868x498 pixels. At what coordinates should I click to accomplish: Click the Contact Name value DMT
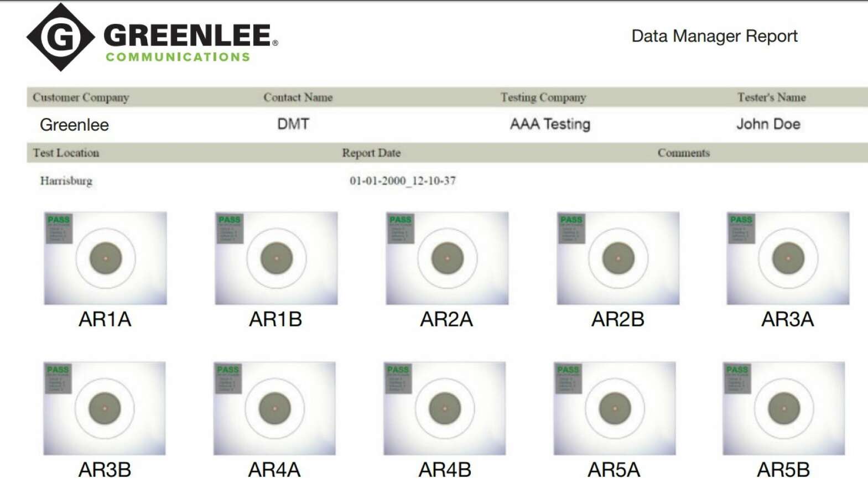click(293, 124)
